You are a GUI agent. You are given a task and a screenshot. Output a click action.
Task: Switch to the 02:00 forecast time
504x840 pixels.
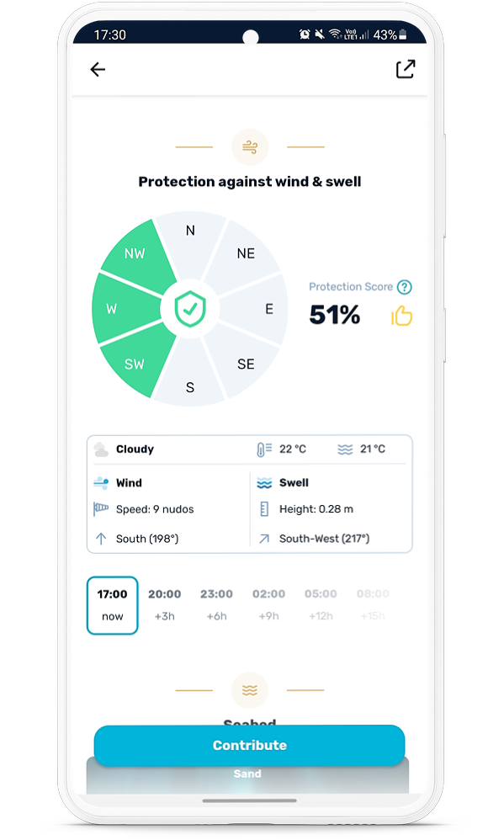[268, 602]
